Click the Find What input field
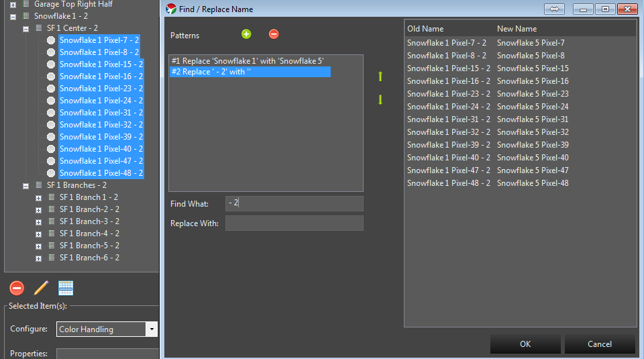This screenshot has height=359, width=644. pos(294,203)
